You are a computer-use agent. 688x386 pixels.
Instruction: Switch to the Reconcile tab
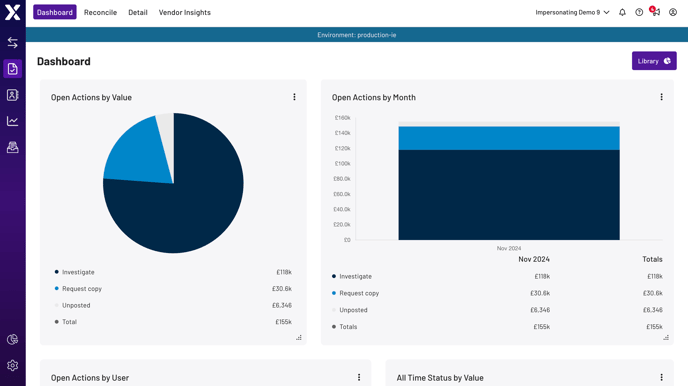pyautogui.click(x=100, y=12)
